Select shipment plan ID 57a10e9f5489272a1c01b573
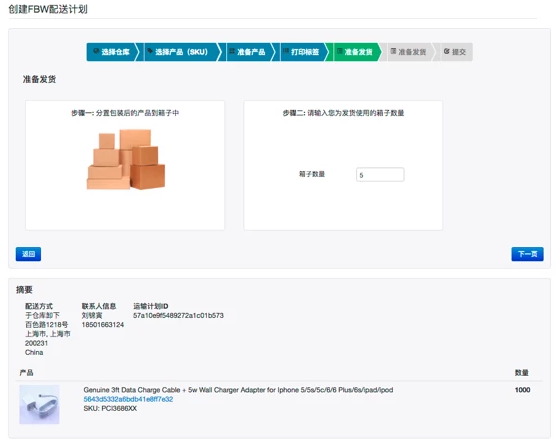The width and height of the screenshot is (556, 444). pos(178,316)
